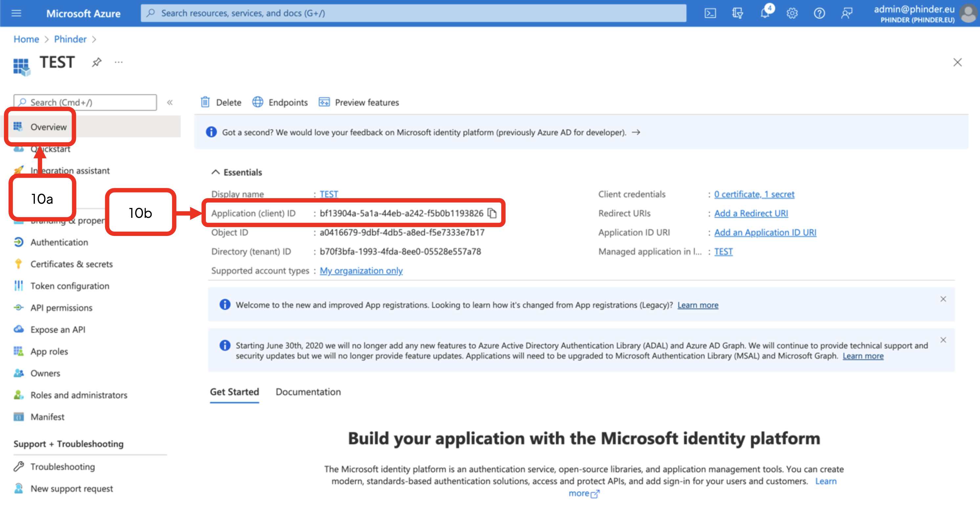Open API permissions in sidebar
Viewport: 980px width, 529px height.
coord(61,308)
